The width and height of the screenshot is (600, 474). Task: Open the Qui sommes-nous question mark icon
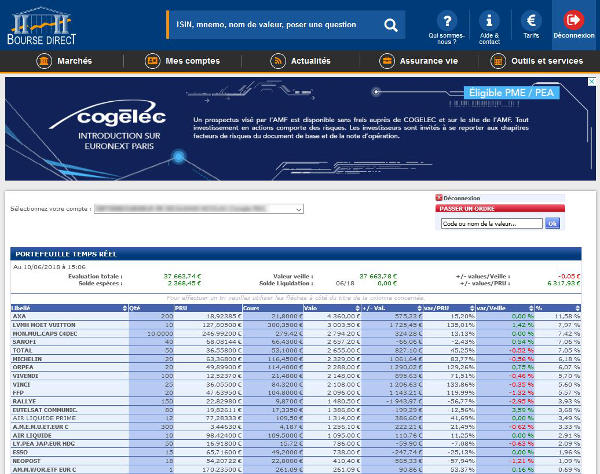tap(447, 21)
